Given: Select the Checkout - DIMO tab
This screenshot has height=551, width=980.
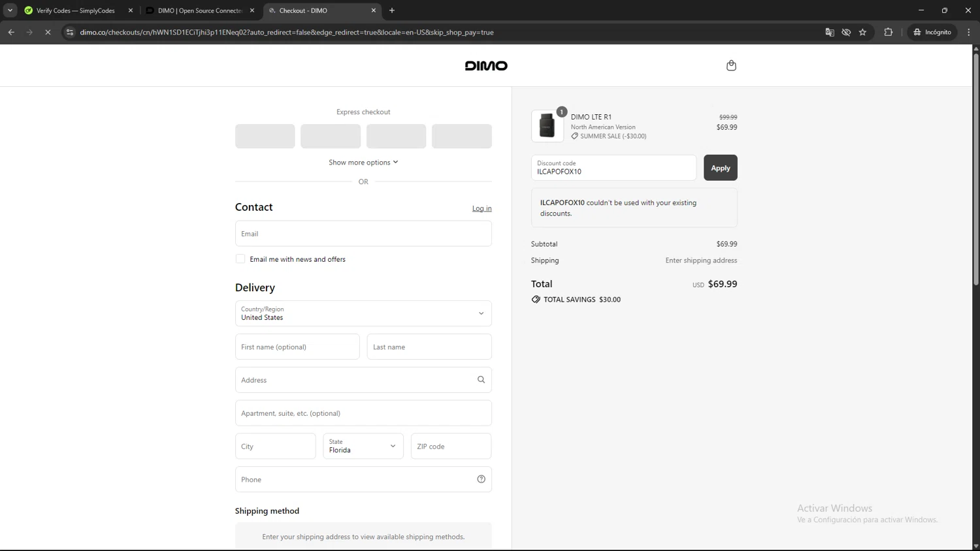Looking at the screenshot, I should pos(321,10).
